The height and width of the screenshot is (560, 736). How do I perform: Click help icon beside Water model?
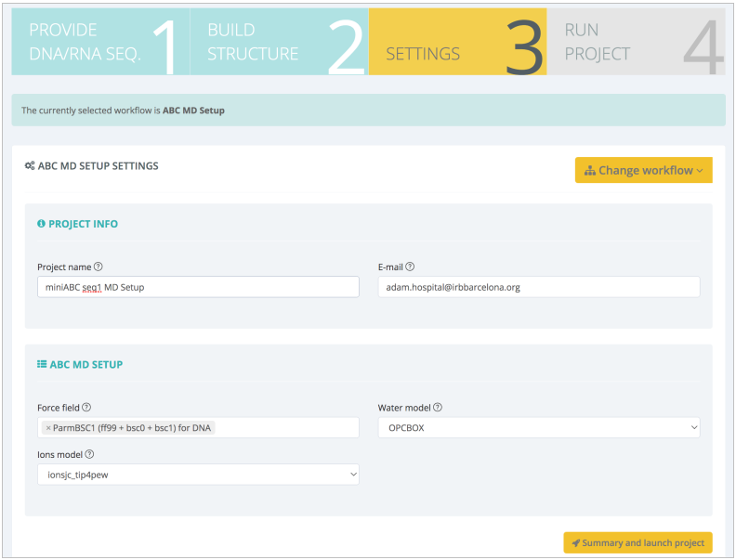tap(438, 408)
